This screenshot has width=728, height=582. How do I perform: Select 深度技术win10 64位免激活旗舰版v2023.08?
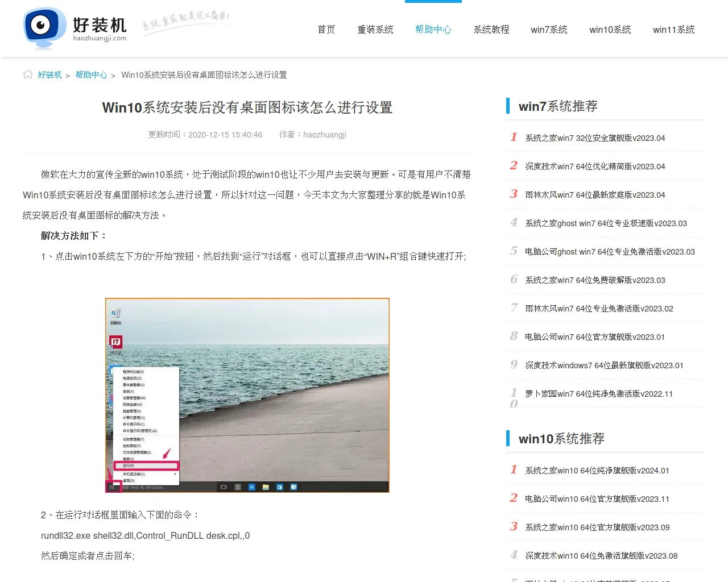[x=601, y=556]
